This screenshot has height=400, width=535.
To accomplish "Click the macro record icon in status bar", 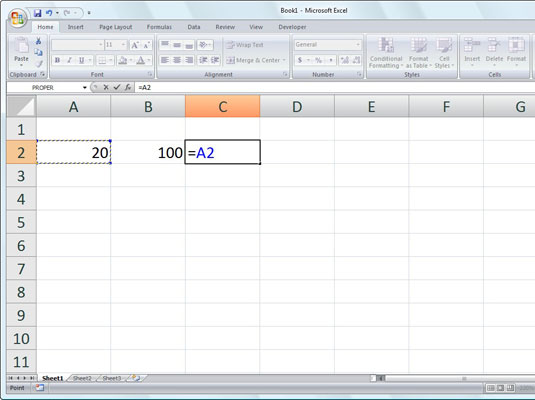I will pos(40,388).
